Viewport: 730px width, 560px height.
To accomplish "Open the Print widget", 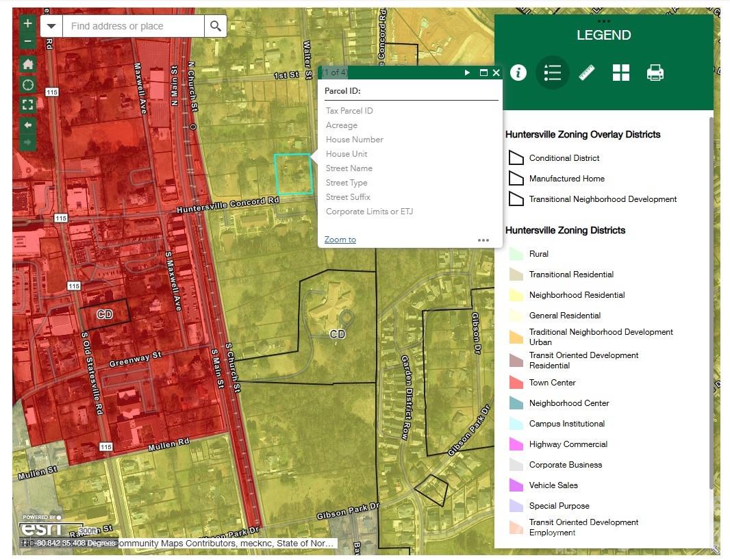I will pyautogui.click(x=655, y=73).
